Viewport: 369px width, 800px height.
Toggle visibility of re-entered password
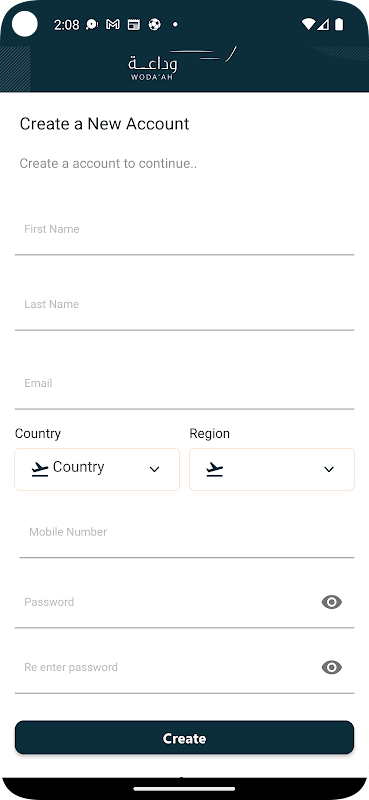(x=332, y=667)
